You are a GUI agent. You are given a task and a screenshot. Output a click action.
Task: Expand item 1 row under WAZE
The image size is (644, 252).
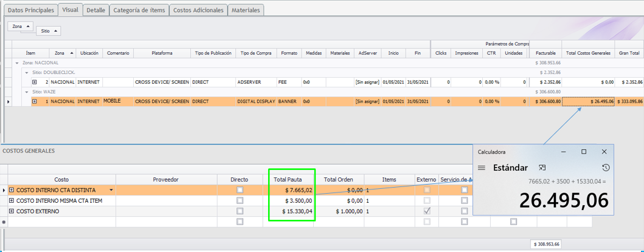[x=35, y=101]
